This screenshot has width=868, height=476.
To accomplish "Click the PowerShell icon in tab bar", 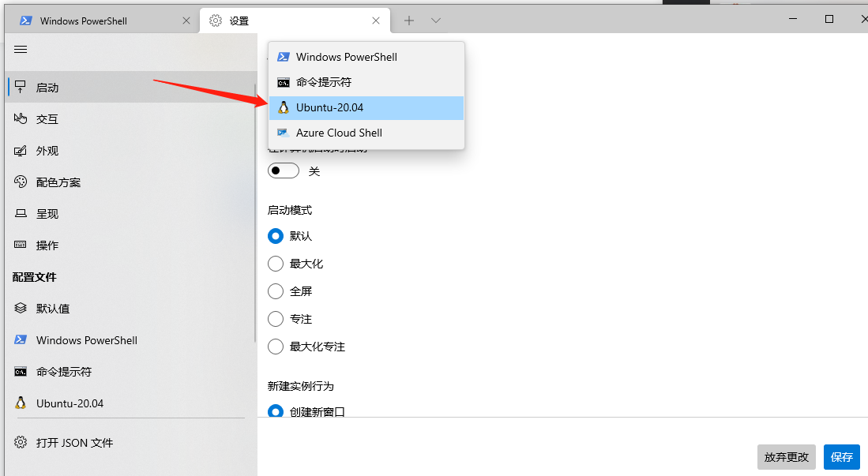I will [x=25, y=21].
